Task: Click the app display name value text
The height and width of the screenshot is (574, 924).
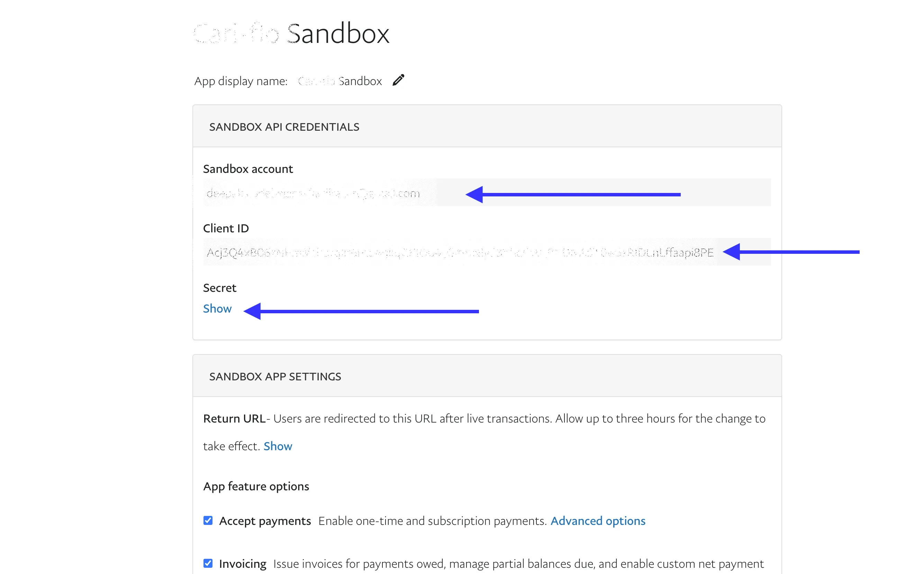Action: pyautogui.click(x=340, y=81)
